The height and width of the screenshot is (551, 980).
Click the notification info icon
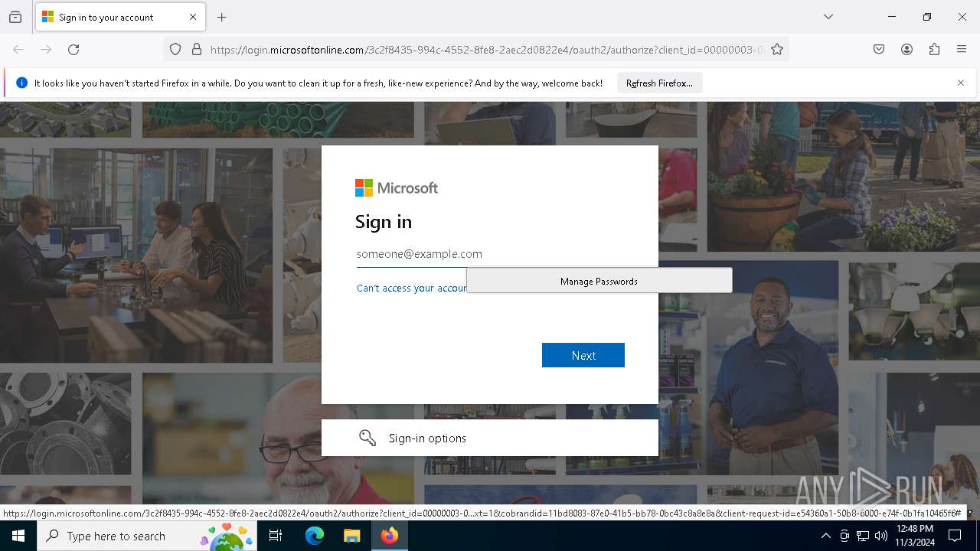[21, 83]
